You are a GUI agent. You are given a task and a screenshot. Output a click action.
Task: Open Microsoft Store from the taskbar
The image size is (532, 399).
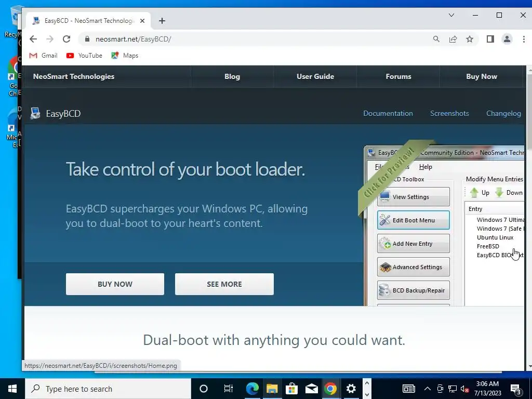click(291, 389)
